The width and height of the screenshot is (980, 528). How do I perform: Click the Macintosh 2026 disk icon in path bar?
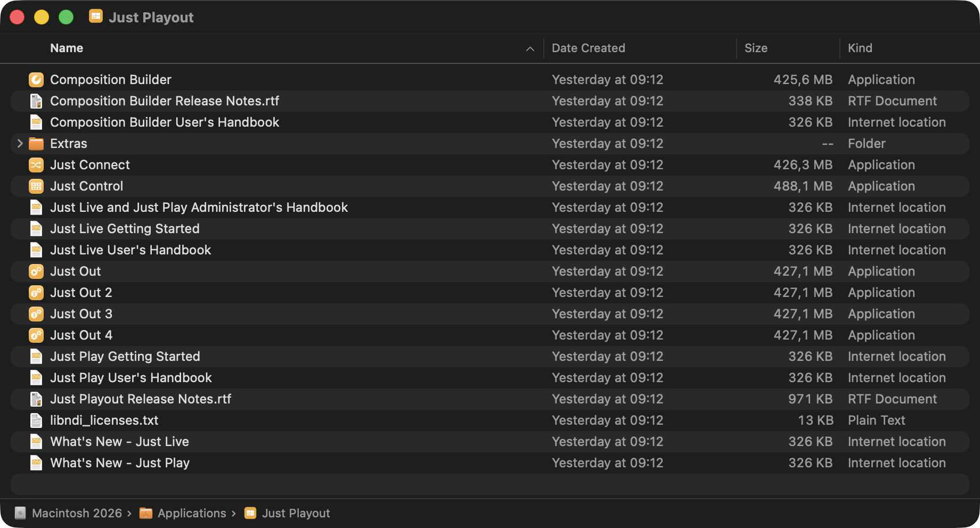click(x=20, y=513)
